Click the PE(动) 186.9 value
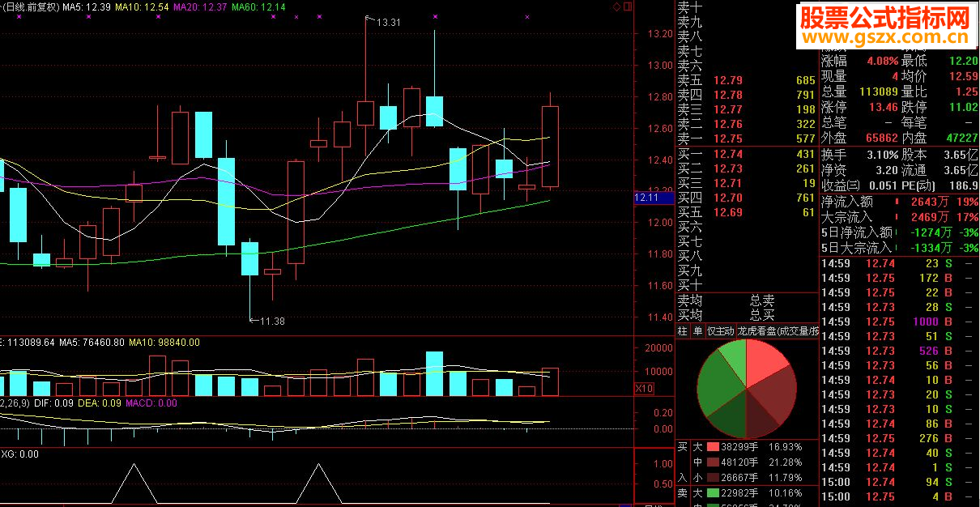Screen dimensions: 980x507 964,185
